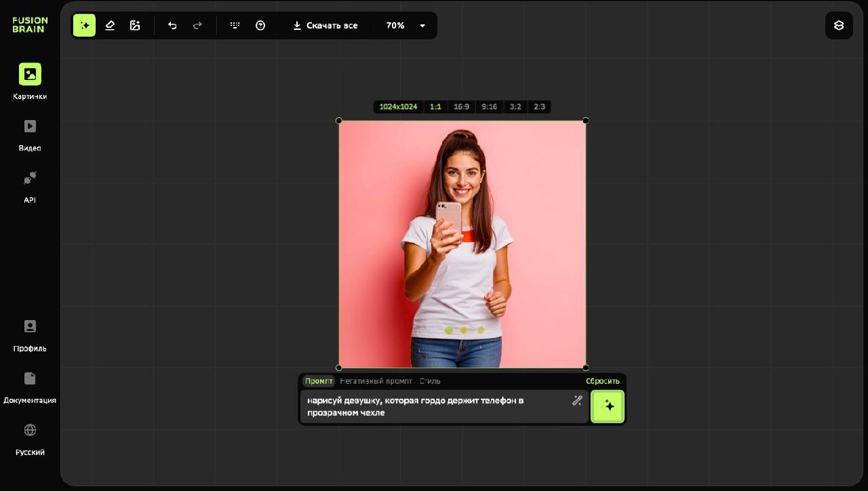The image size is (868, 491).
Task: Click Сбросить to reset the prompt
Action: (x=602, y=381)
